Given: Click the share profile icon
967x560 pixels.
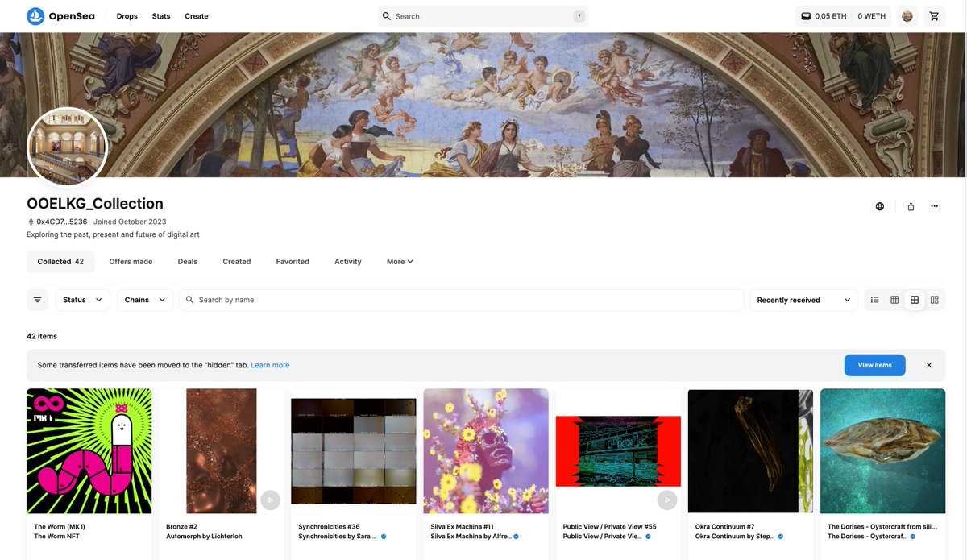Looking at the screenshot, I should [911, 206].
